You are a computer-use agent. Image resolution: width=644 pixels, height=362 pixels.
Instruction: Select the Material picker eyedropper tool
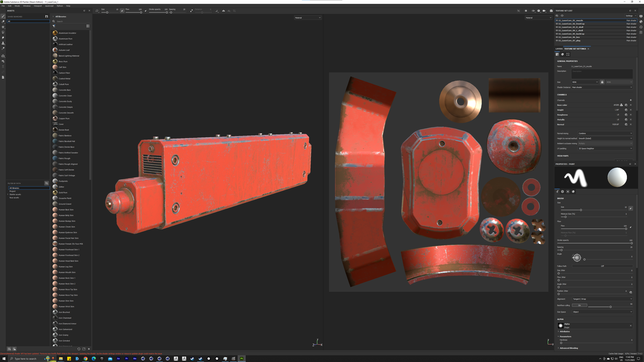point(3,48)
